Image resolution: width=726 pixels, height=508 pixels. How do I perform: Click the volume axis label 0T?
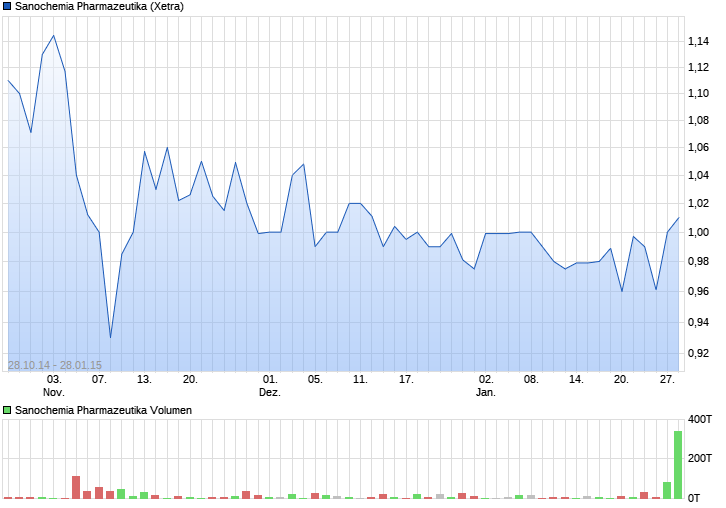pyautogui.click(x=694, y=498)
